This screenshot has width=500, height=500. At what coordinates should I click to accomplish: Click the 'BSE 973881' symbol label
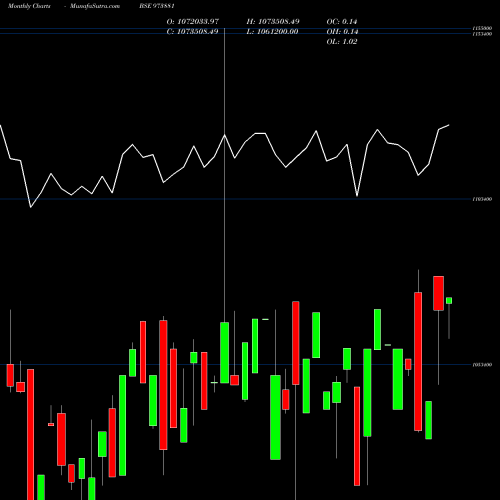157,6
